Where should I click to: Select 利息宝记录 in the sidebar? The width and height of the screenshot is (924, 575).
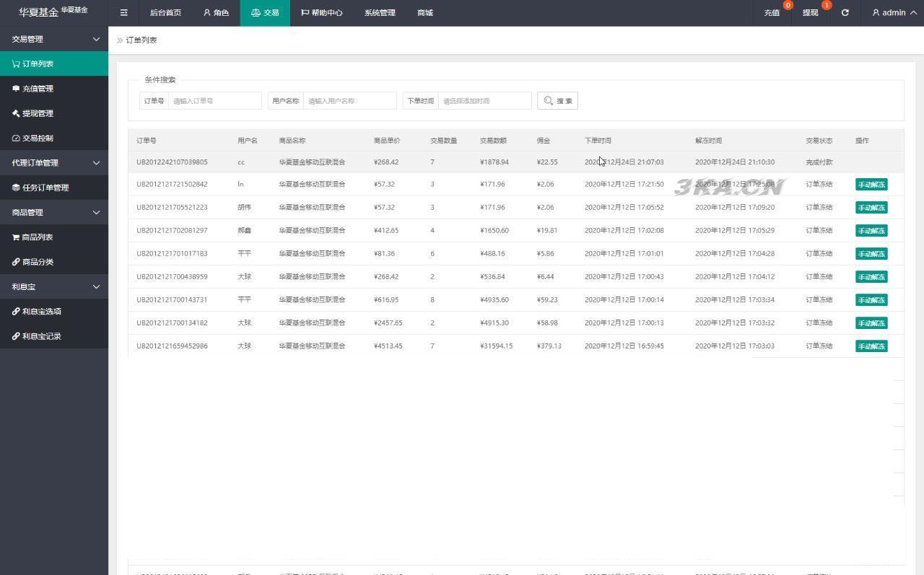(x=54, y=336)
